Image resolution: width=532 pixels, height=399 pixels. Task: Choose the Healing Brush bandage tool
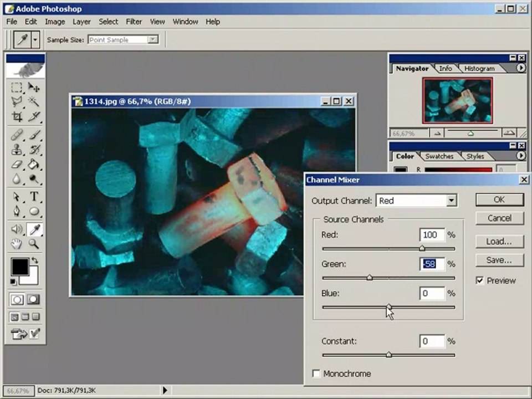click(x=16, y=135)
